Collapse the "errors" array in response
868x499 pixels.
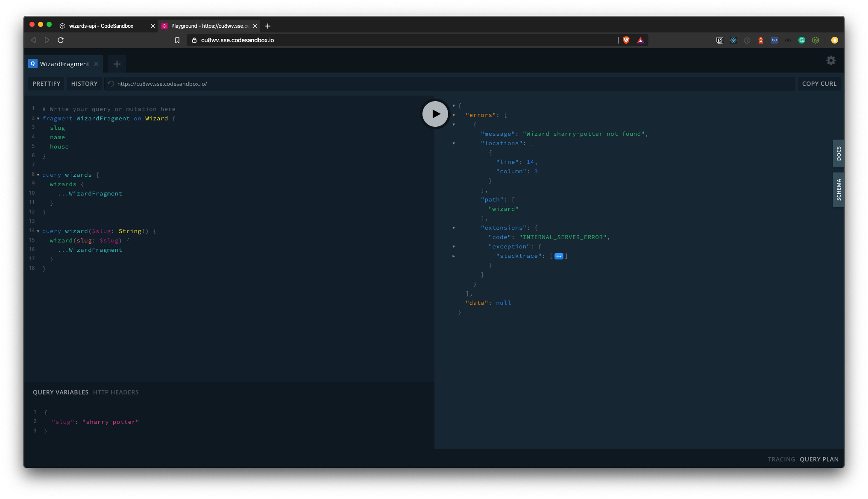pyautogui.click(x=454, y=115)
